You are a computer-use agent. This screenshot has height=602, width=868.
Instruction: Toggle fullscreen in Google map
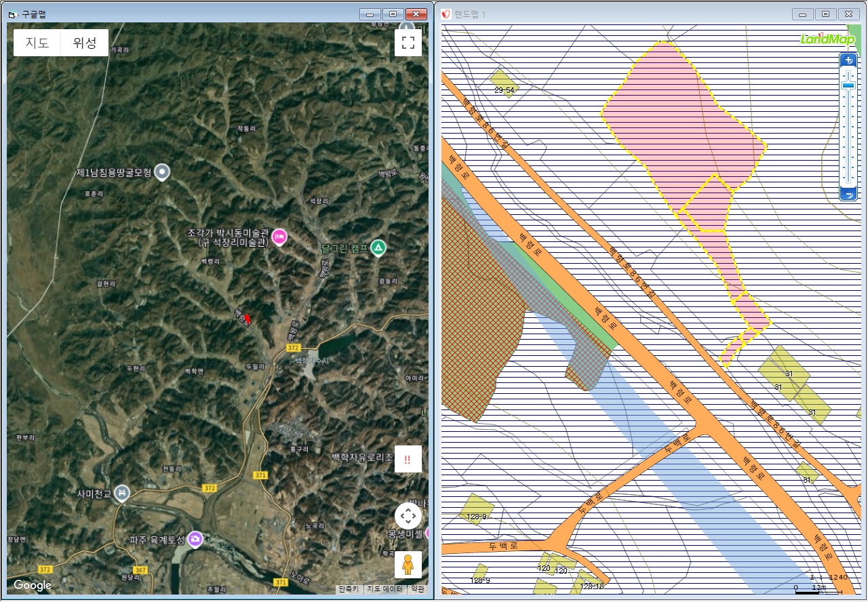[x=408, y=43]
